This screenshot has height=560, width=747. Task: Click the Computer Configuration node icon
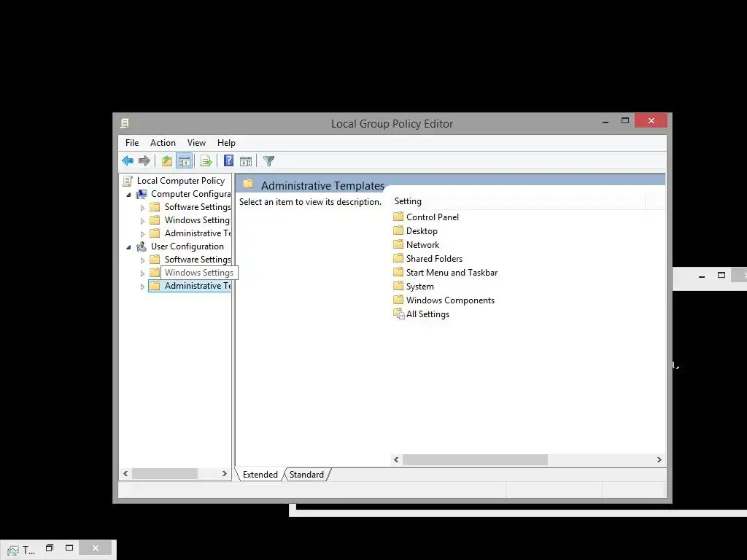click(x=142, y=194)
